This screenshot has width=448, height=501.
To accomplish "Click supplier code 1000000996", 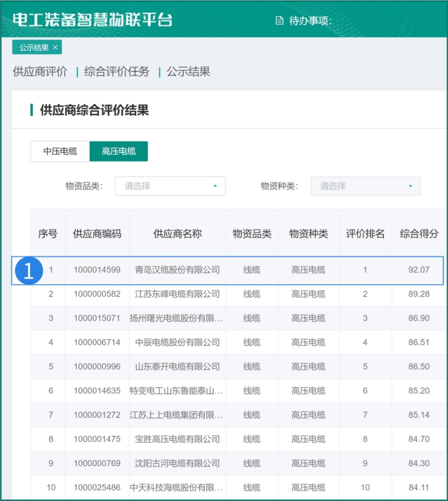I will tap(97, 367).
